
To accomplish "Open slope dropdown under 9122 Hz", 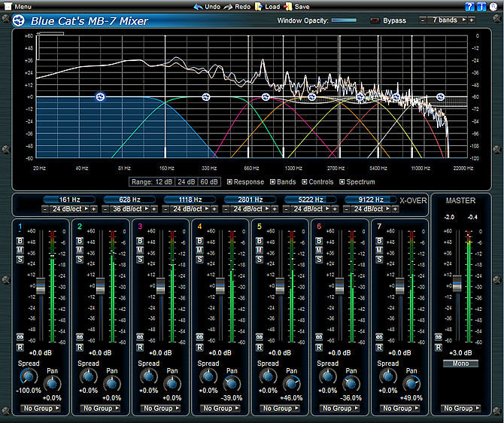I will pos(371,209).
